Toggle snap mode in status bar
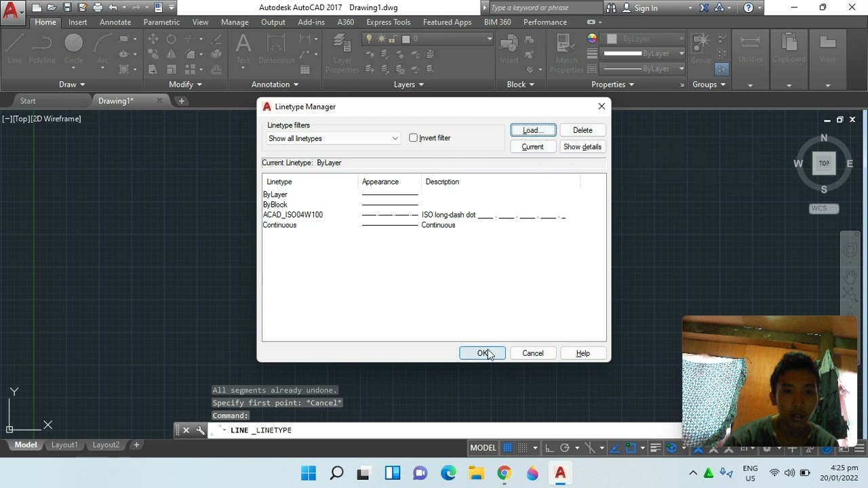Viewport: 868px width, 488px height. point(523,447)
